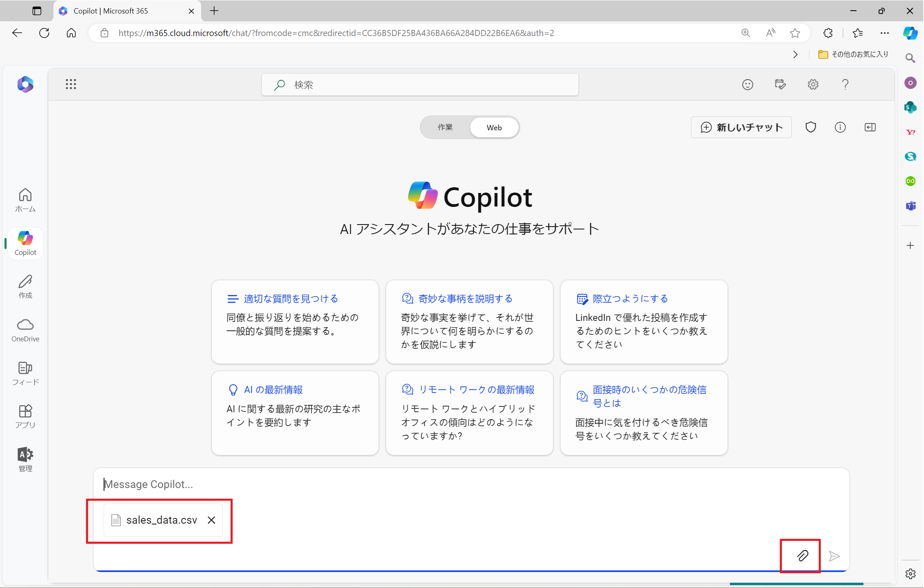Open the green owl icon in Edge sidebar
924x588 pixels.
tap(910, 181)
